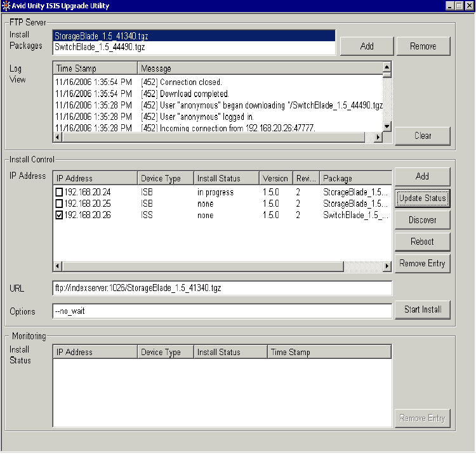Screen dimensions: 476x454
Task: Select the 'Connection closed.' log entry
Action: point(218,82)
